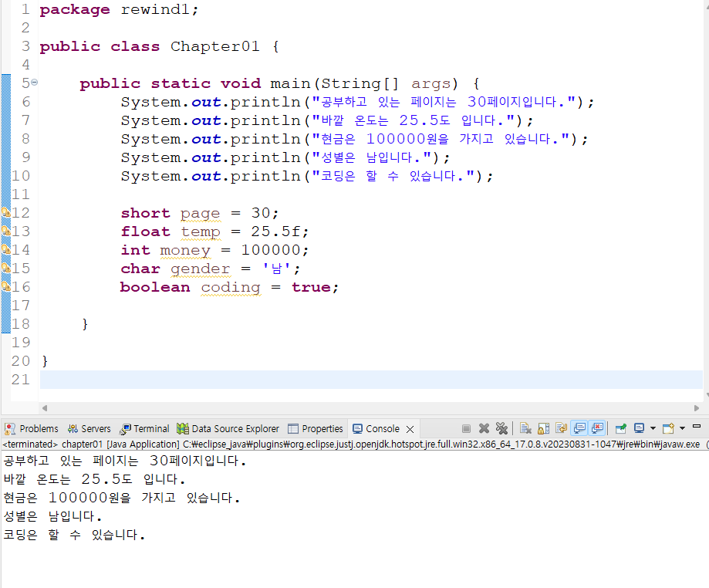Click the underlined variable 'money' on line 14
Viewport: 709px width, 588px height.
[x=185, y=251]
